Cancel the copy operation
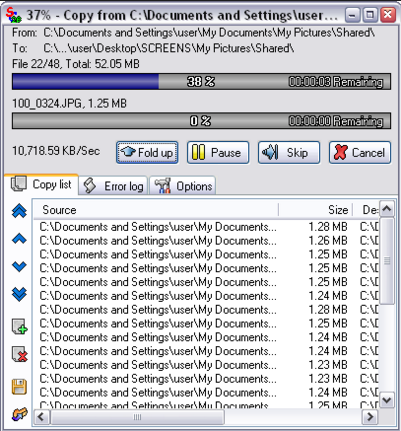Screen dimensions: 401x431 360,153
